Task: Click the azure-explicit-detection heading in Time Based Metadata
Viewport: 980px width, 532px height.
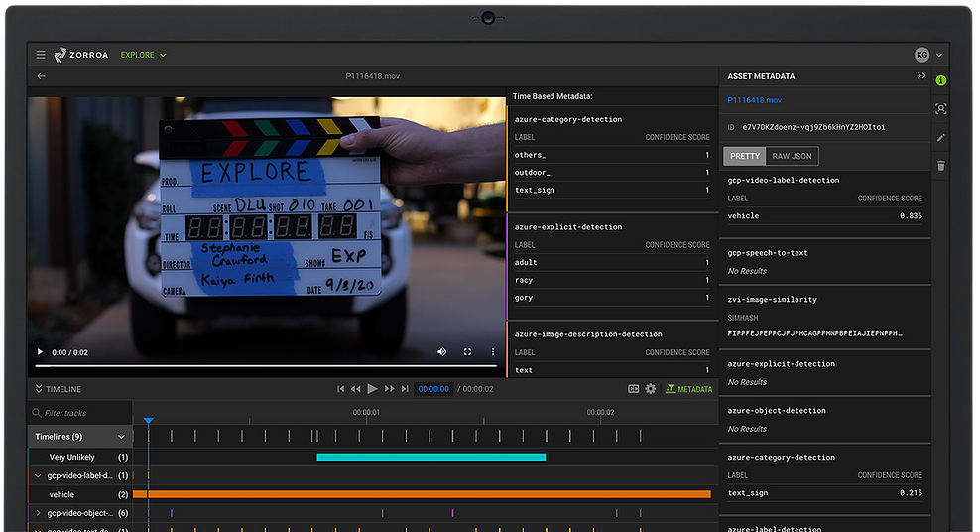Action: click(x=568, y=227)
